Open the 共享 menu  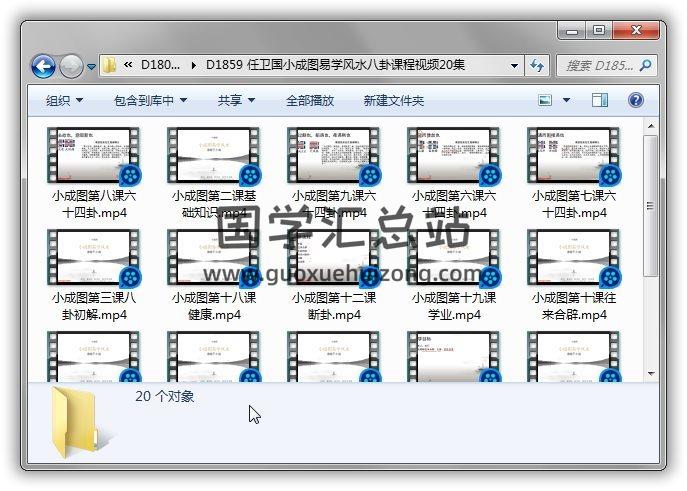pos(236,100)
